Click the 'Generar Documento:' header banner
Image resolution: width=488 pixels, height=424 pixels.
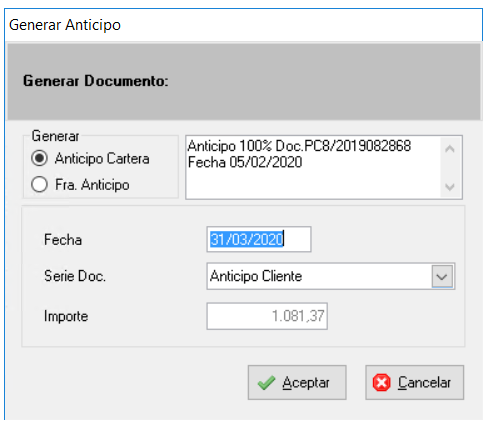tap(244, 81)
